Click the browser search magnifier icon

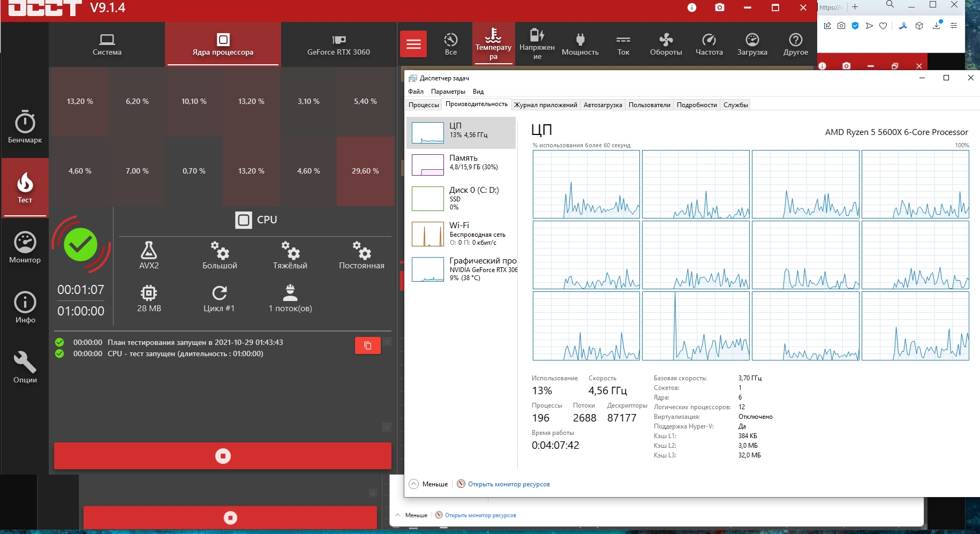(890, 5)
